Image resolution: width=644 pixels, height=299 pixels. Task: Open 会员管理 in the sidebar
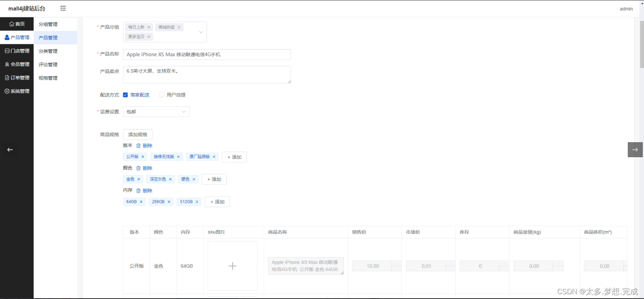point(17,65)
